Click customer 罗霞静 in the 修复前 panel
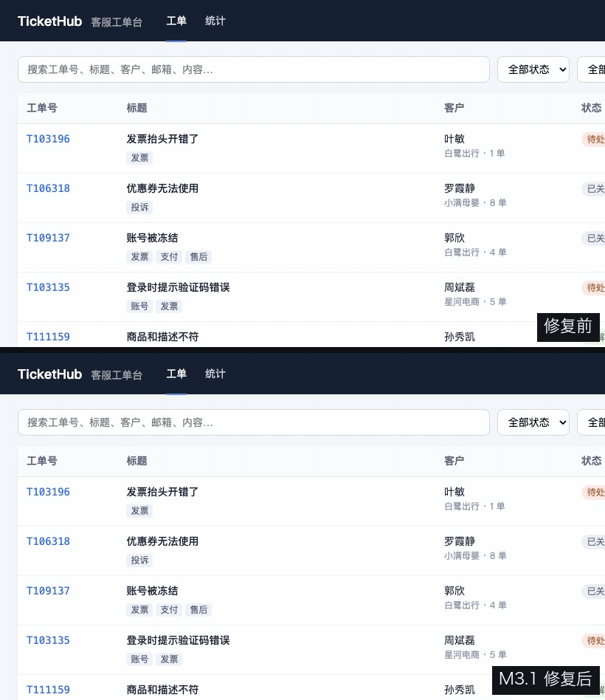The height and width of the screenshot is (700, 605). 460,188
